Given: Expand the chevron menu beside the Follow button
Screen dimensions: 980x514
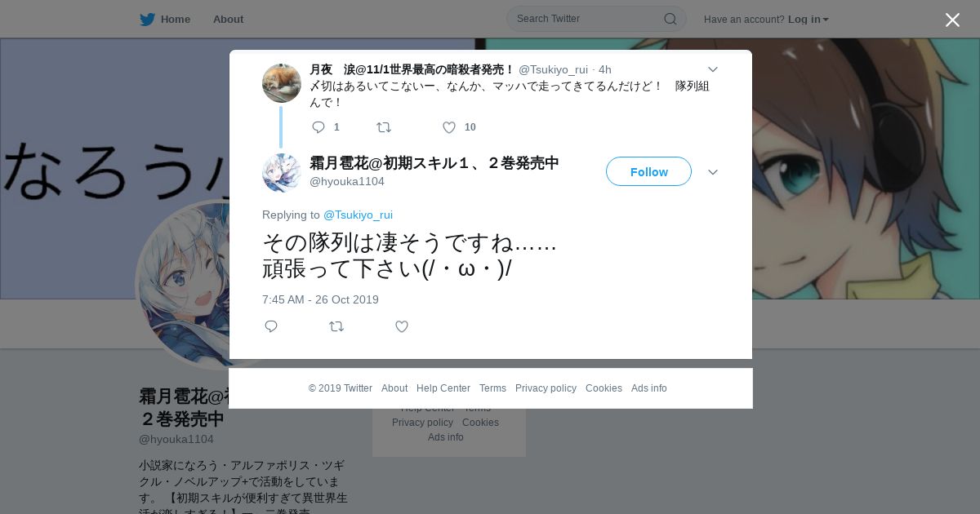Looking at the screenshot, I should pyautogui.click(x=712, y=172).
